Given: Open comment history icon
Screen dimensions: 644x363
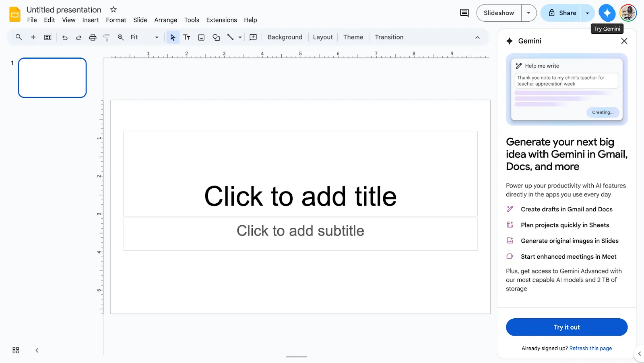Looking at the screenshot, I should [464, 13].
